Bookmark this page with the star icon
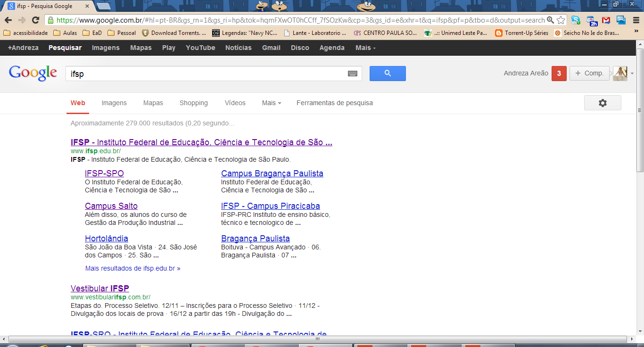This screenshot has width=644, height=347. coord(561,20)
